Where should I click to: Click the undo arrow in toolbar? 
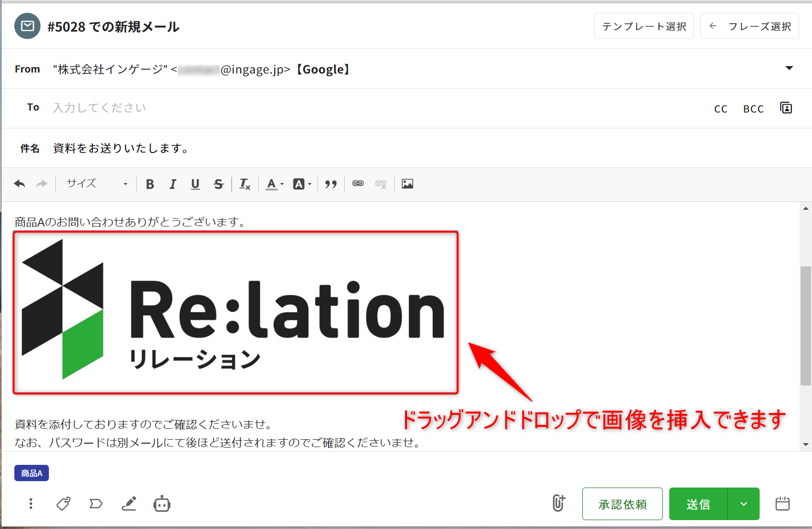point(20,184)
